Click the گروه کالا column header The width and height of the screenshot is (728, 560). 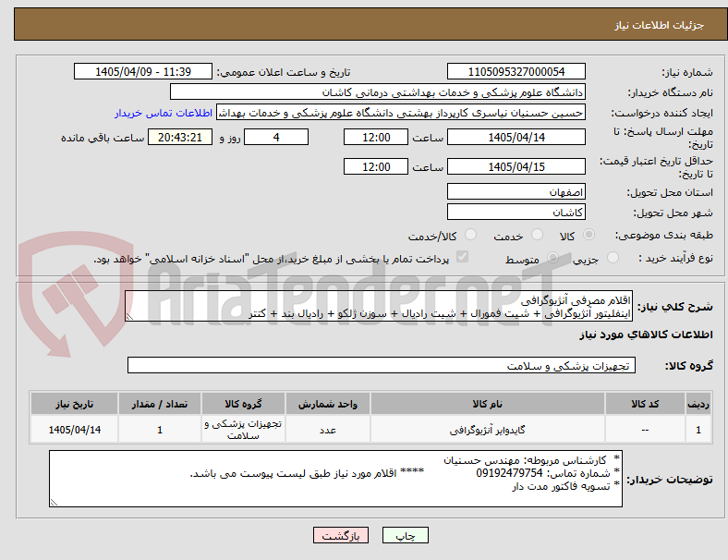pos(243,404)
